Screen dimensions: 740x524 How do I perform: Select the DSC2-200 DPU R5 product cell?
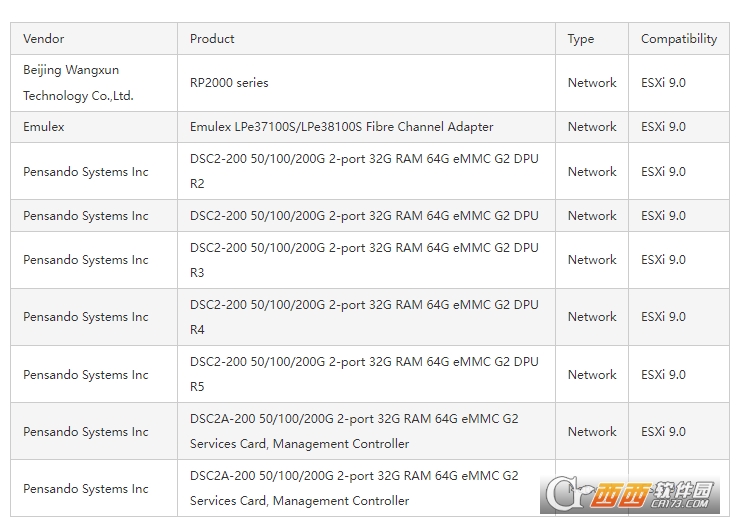[364, 374]
